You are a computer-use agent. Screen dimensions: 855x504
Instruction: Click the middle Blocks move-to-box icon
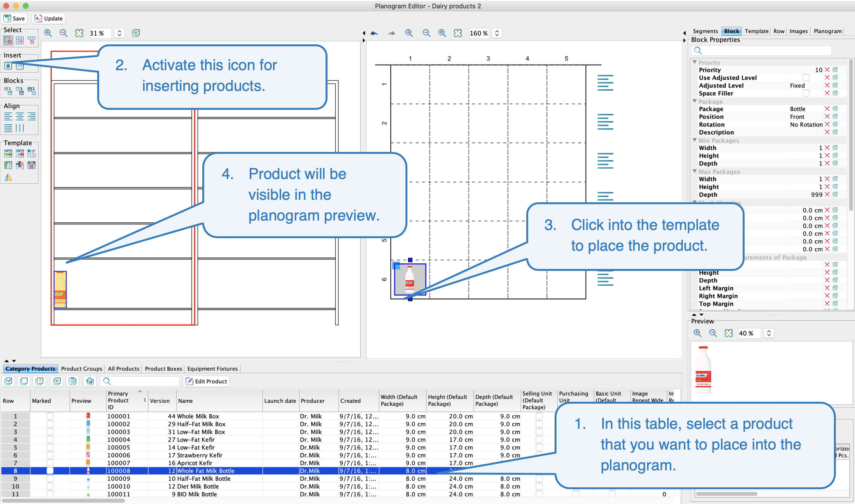(20, 91)
